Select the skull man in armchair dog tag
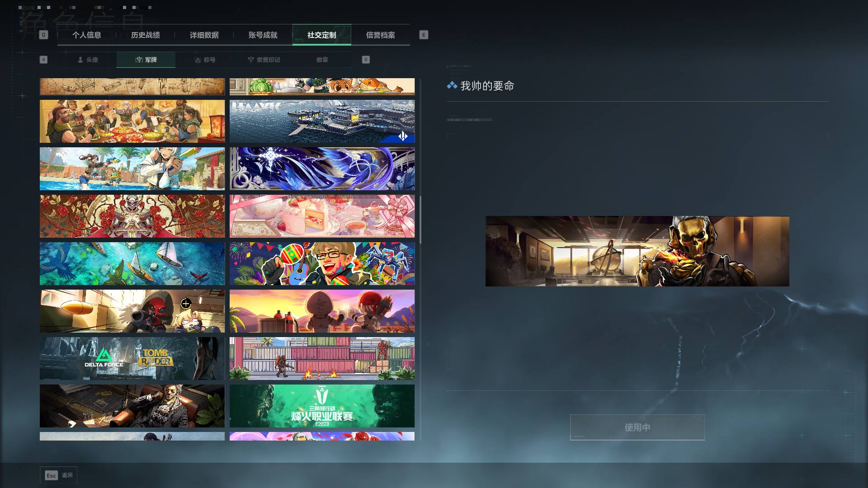The height and width of the screenshot is (488, 868). tap(132, 406)
